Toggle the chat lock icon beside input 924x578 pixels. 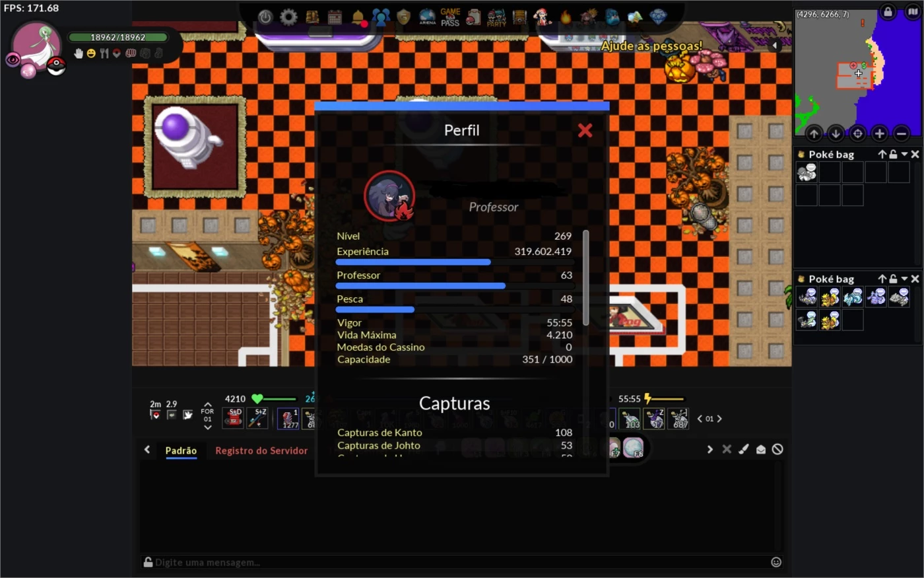point(148,562)
